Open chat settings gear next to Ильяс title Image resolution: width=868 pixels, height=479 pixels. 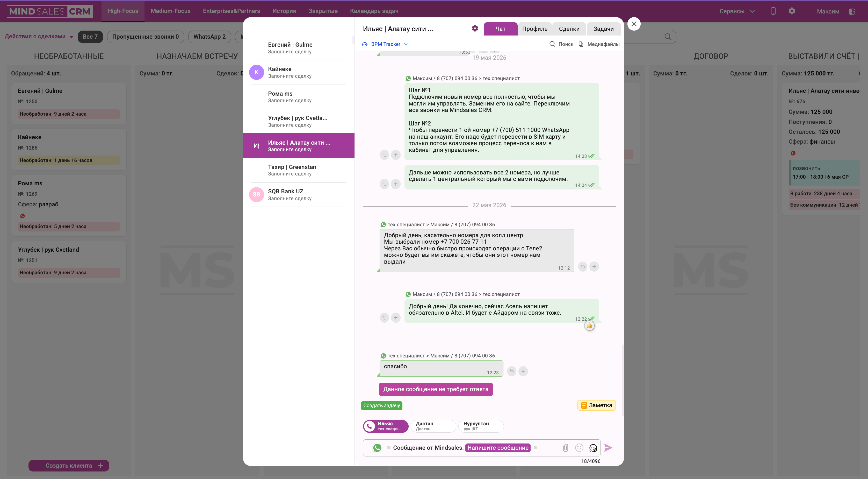click(x=475, y=29)
